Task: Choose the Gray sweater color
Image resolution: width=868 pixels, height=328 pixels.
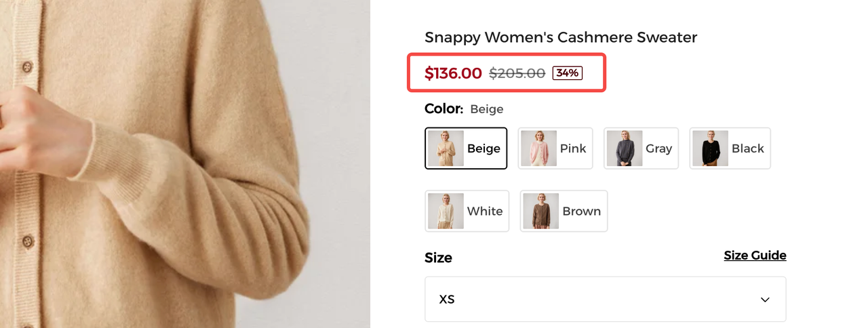Action: coord(641,148)
